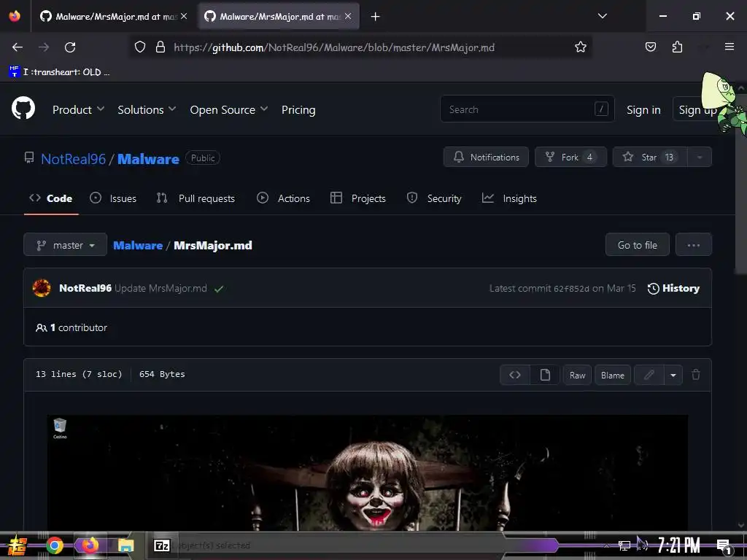Click the Go to file button
Image resolution: width=747 pixels, height=560 pixels.
click(x=637, y=245)
